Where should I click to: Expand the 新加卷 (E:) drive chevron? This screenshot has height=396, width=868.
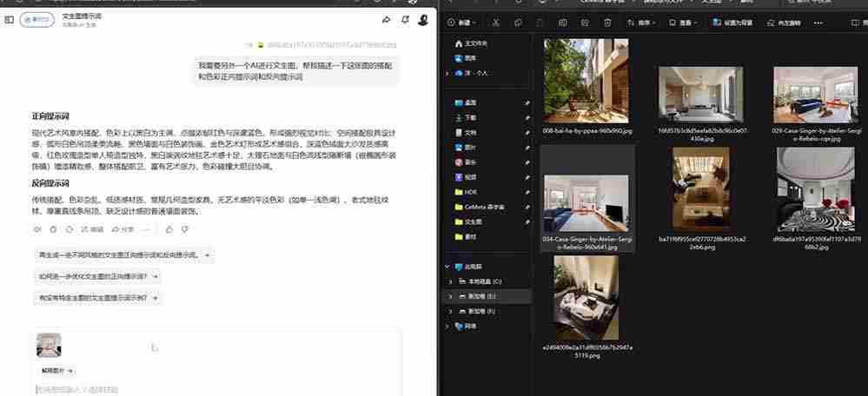451,296
